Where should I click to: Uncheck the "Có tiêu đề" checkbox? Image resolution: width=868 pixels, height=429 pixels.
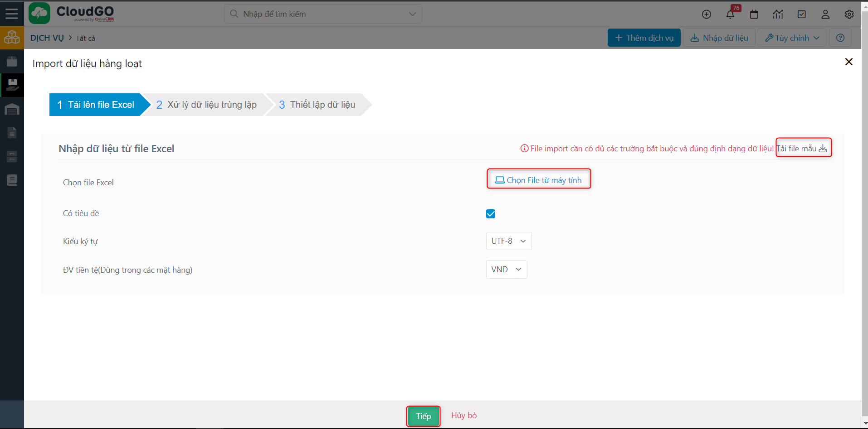tap(491, 214)
